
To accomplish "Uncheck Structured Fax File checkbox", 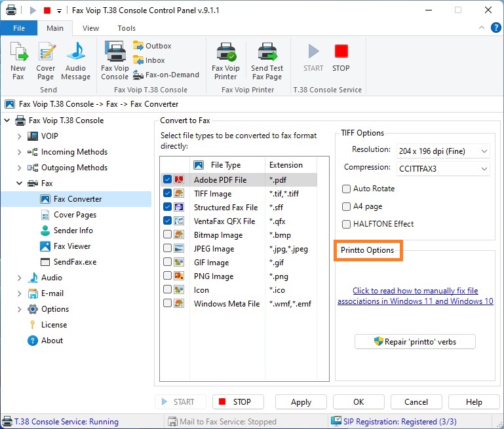I will click(167, 207).
